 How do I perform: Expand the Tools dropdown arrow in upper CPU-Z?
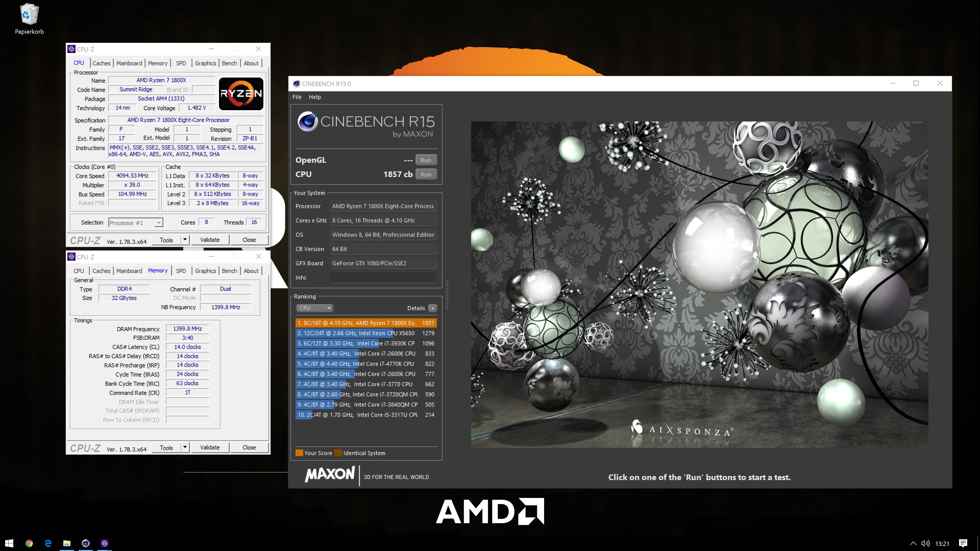185,240
